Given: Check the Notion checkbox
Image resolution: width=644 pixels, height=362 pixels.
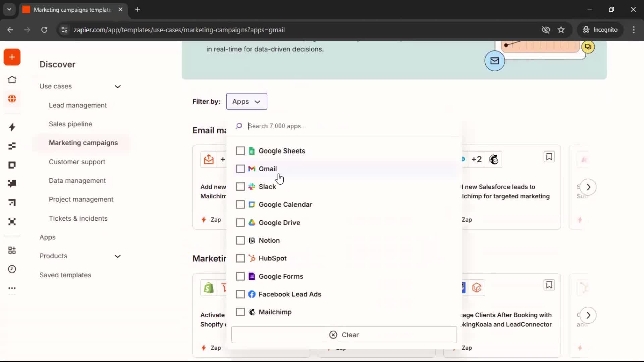Looking at the screenshot, I should point(240,240).
